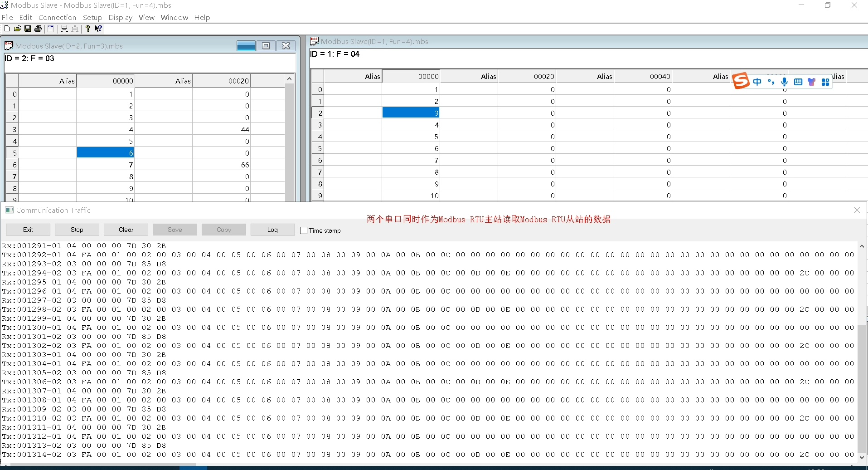Toggle punctuation mode on Sogou bar
This screenshot has height=470, width=868.
[771, 82]
